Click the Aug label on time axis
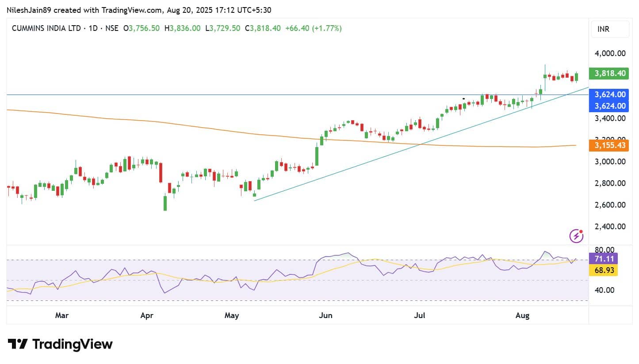The image size is (639, 364). [523, 315]
